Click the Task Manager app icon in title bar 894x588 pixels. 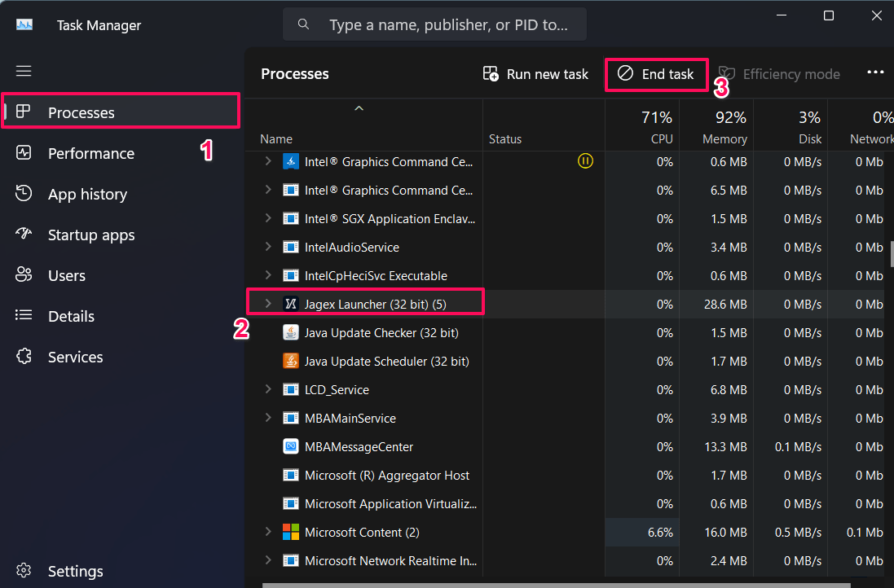click(24, 24)
